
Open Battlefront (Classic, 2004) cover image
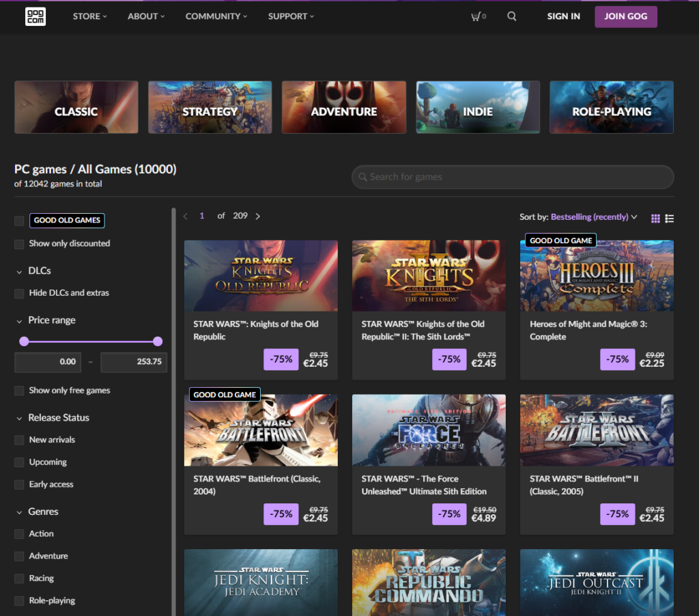[261, 430]
